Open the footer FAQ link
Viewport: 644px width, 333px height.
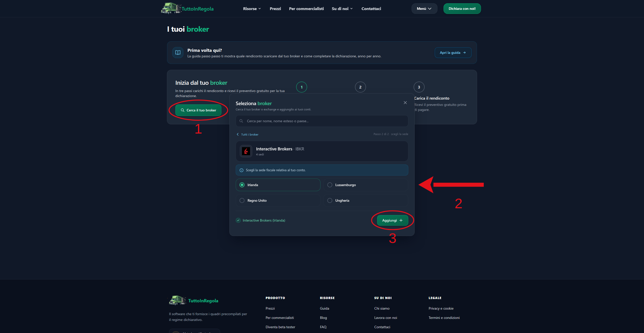323,327
